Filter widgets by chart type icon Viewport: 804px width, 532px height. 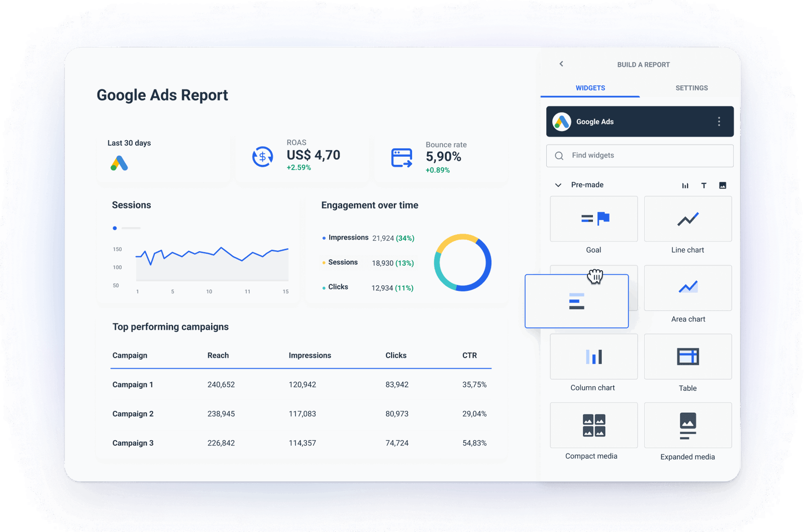pos(685,185)
